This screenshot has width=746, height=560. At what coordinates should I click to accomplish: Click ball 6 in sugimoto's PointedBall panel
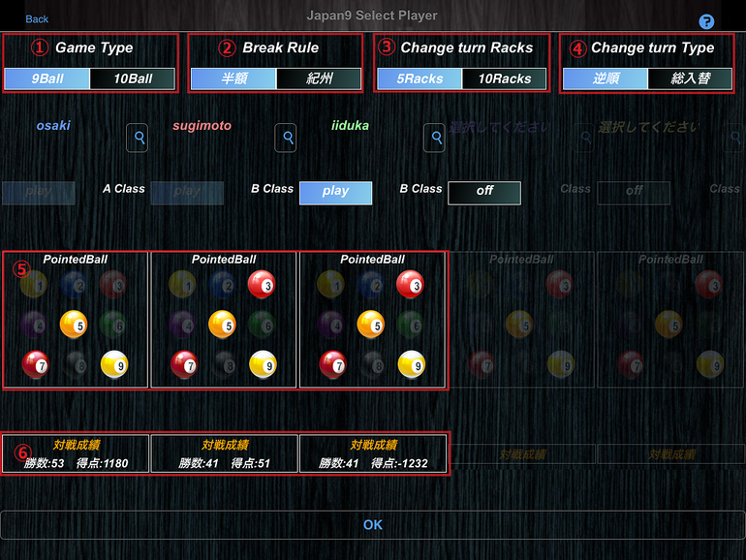click(262, 325)
